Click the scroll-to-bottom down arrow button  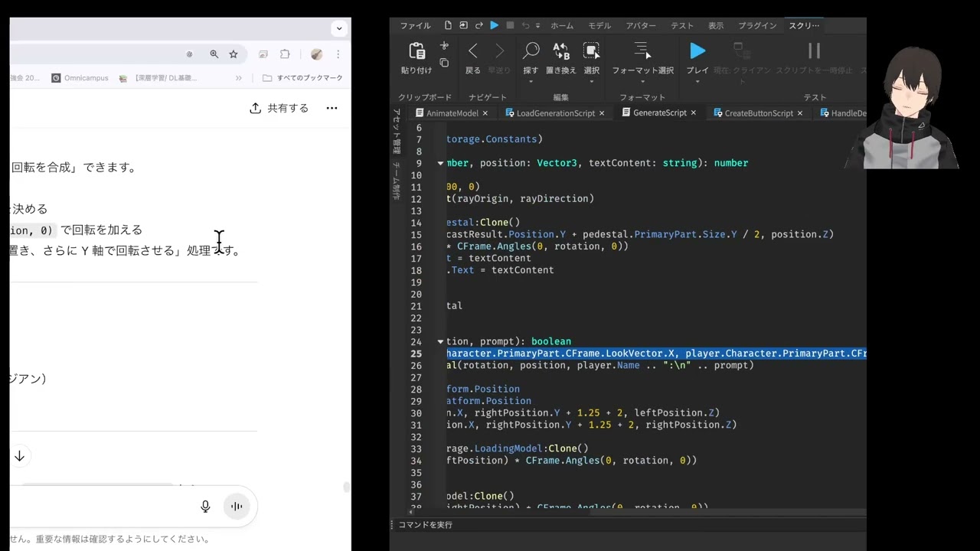point(19,456)
